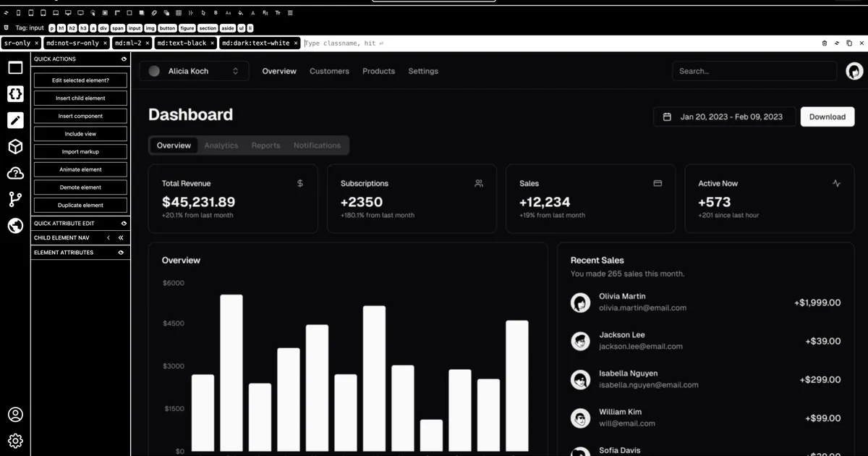Remove the md:text-black class tag
The height and width of the screenshot is (456, 868).
(212, 43)
